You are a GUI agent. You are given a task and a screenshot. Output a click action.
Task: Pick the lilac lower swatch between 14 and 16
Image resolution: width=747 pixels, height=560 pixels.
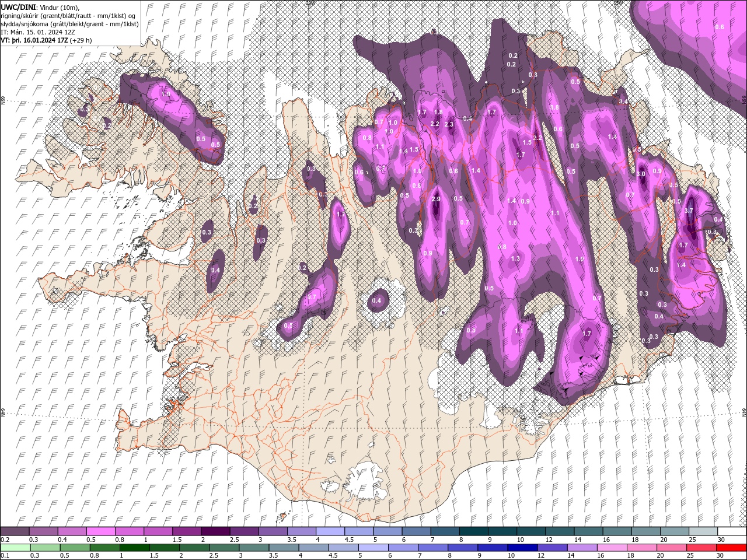pyautogui.click(x=581, y=548)
